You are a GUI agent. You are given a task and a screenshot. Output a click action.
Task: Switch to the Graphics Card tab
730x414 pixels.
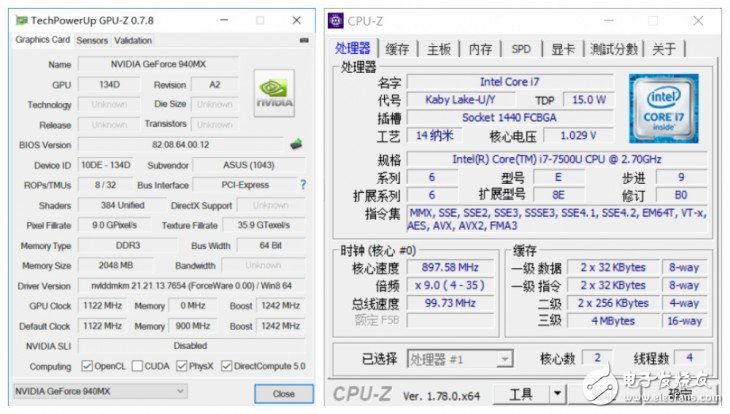click(x=42, y=40)
